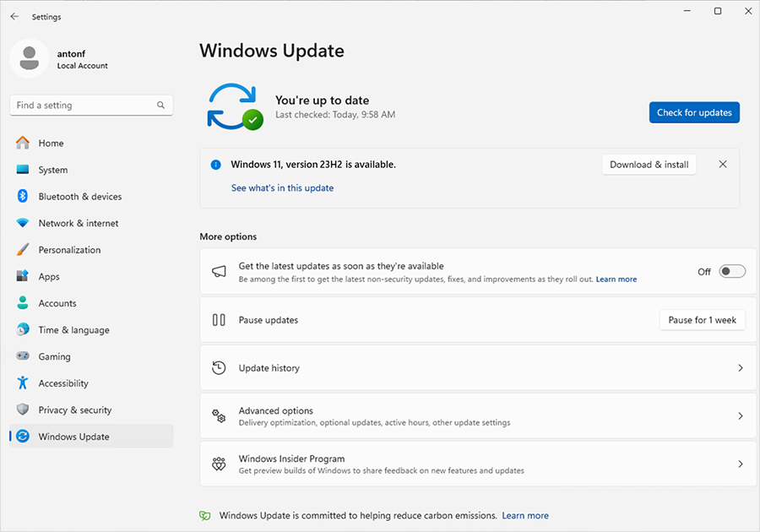Viewport: 760px width, 532px height.
Task: Open Advanced options via its chevron
Action: tap(741, 415)
